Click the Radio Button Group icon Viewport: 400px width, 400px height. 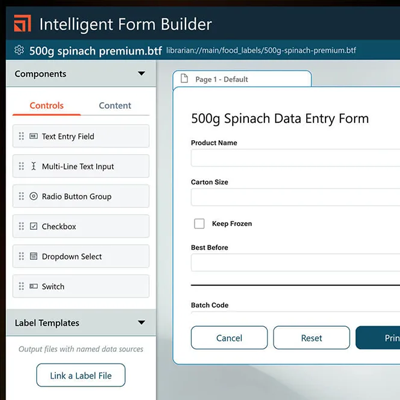pyautogui.click(x=34, y=196)
